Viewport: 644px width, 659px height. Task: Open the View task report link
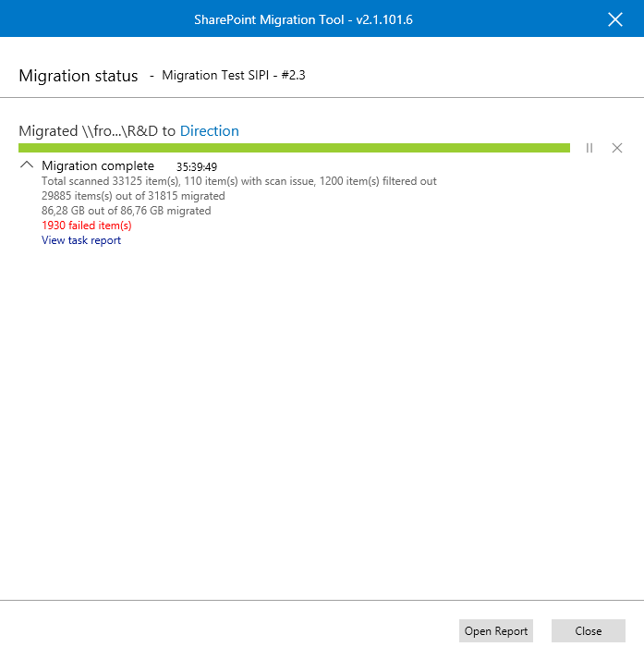coord(81,240)
